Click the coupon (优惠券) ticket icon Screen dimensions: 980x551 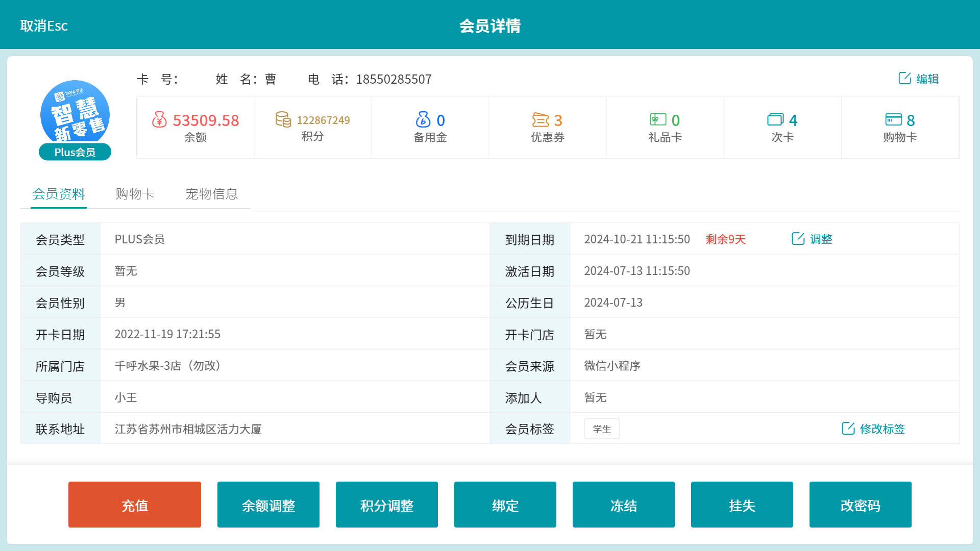541,120
